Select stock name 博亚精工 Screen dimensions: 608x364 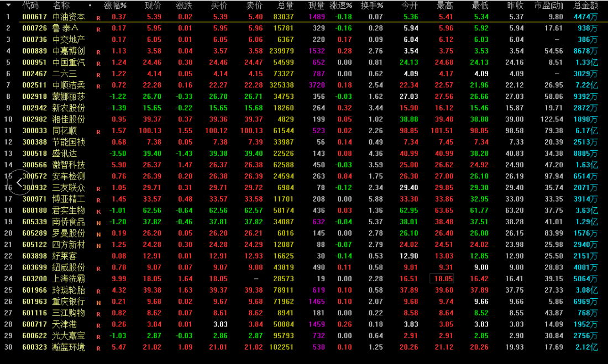69,199
